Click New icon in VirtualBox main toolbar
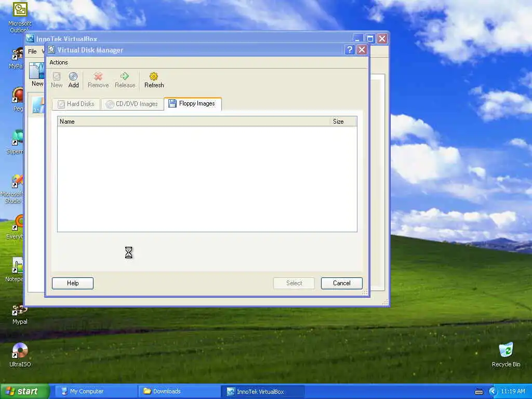Viewport: 532px width, 399px height. pos(37,75)
